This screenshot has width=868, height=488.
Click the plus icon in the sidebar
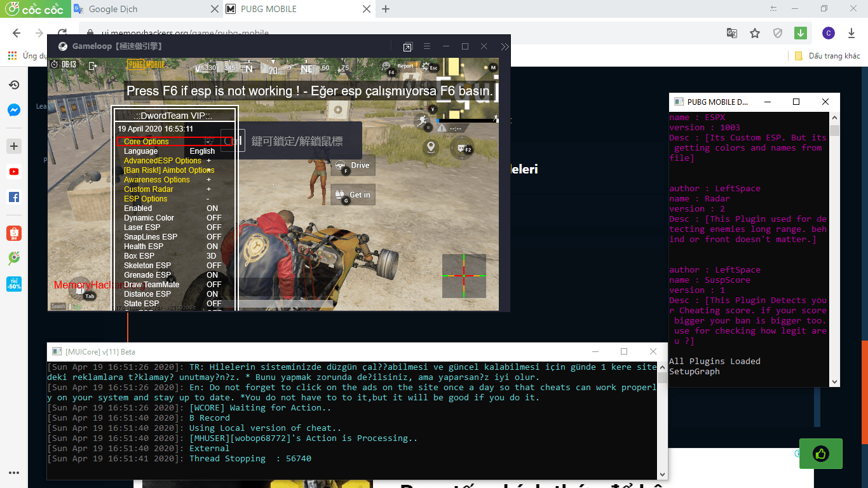tap(14, 146)
